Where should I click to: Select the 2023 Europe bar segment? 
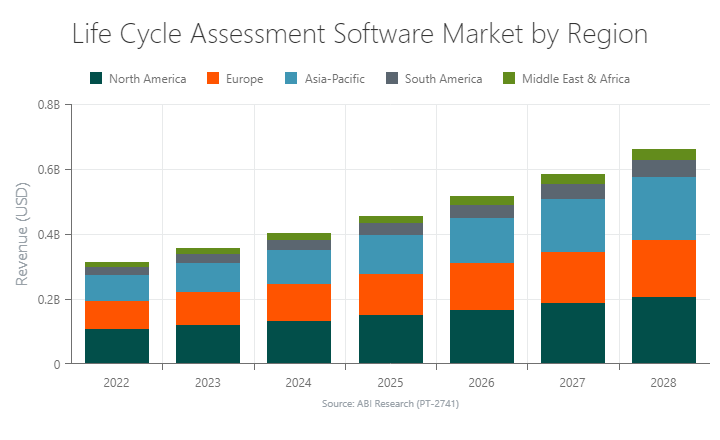(x=208, y=309)
